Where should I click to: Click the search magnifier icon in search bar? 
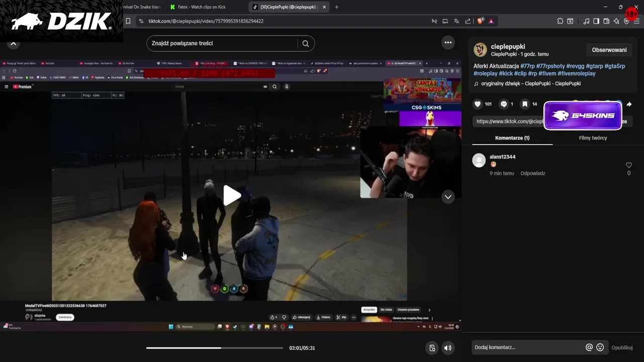pos(305,43)
